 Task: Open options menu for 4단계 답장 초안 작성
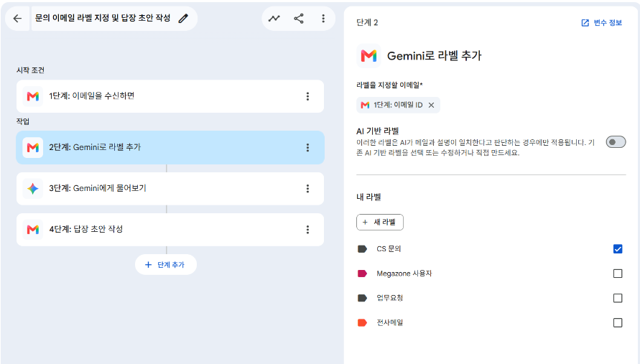pos(307,230)
